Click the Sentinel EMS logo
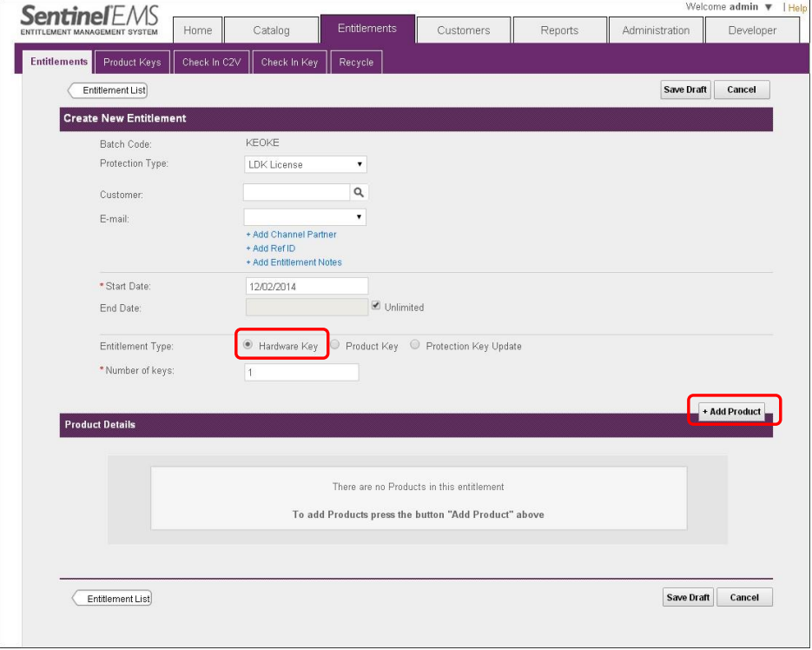Viewport: 812px width, 650px height. pyautogui.click(x=89, y=21)
